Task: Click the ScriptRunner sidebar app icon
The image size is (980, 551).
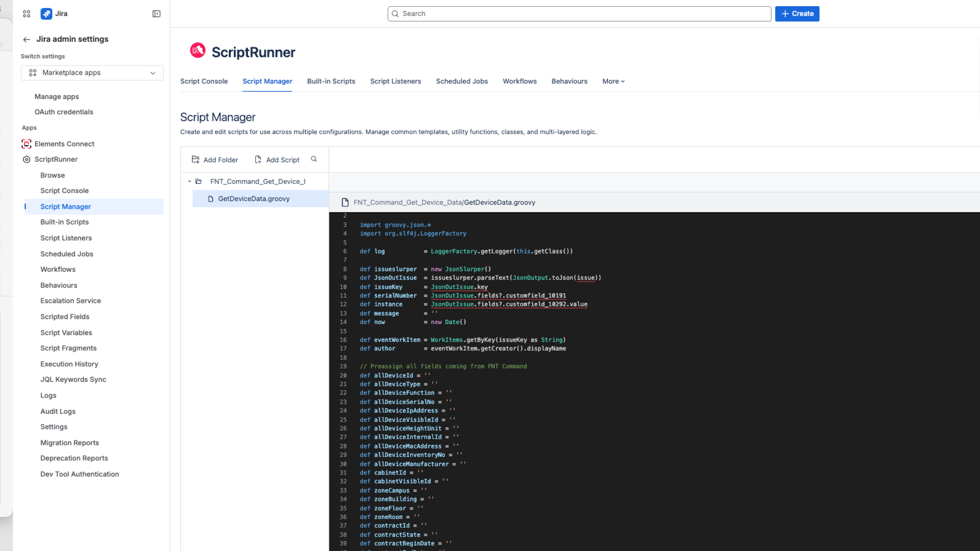Action: [x=27, y=159]
